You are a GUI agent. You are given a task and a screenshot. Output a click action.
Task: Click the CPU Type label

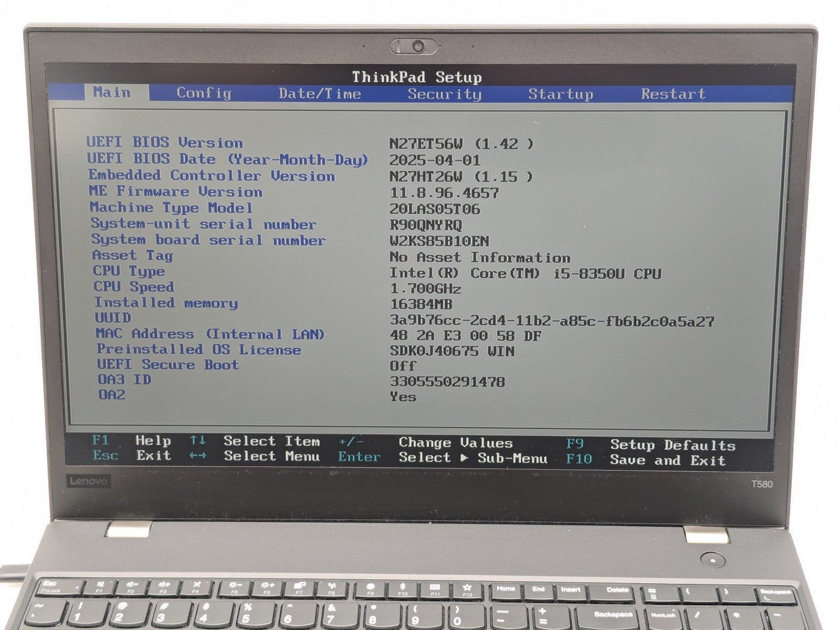click(129, 271)
